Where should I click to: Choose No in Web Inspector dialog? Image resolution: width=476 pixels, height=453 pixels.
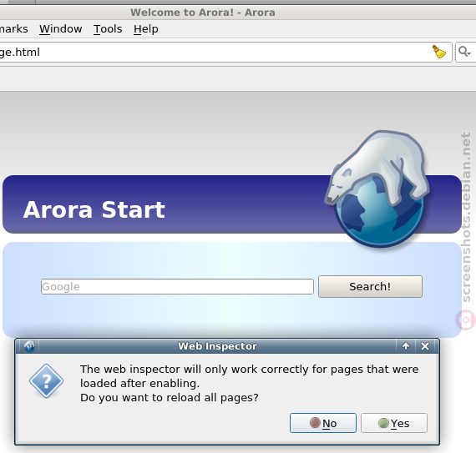coord(323,423)
